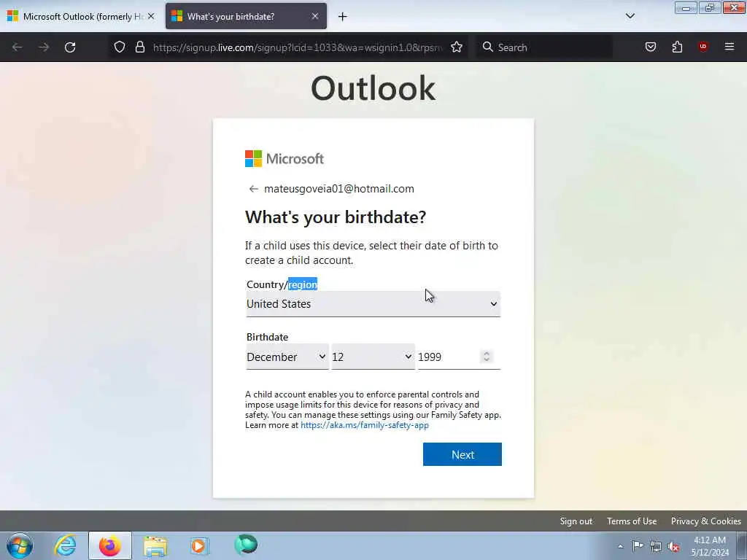Click the padlock site security icon

(139, 47)
